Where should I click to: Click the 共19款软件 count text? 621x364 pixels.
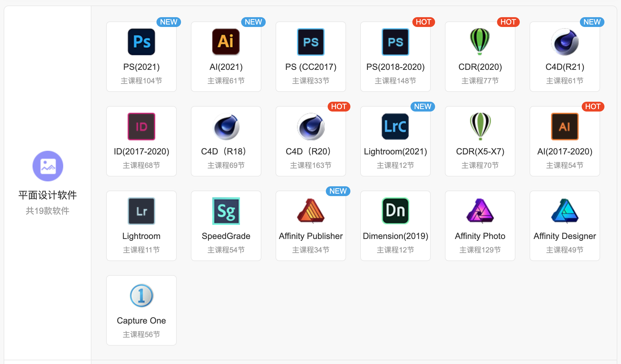[48, 211]
